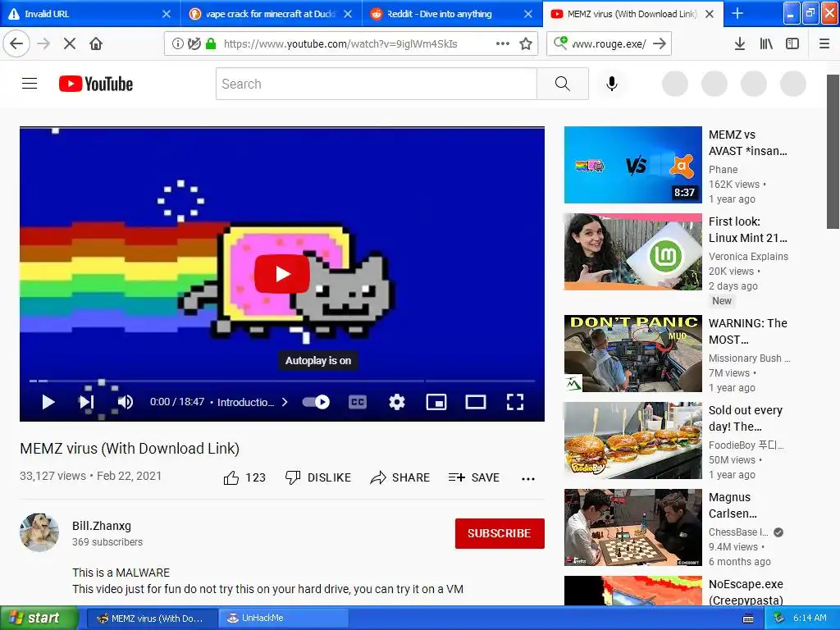Focus the browser search box with rouge.exe

[609, 44]
